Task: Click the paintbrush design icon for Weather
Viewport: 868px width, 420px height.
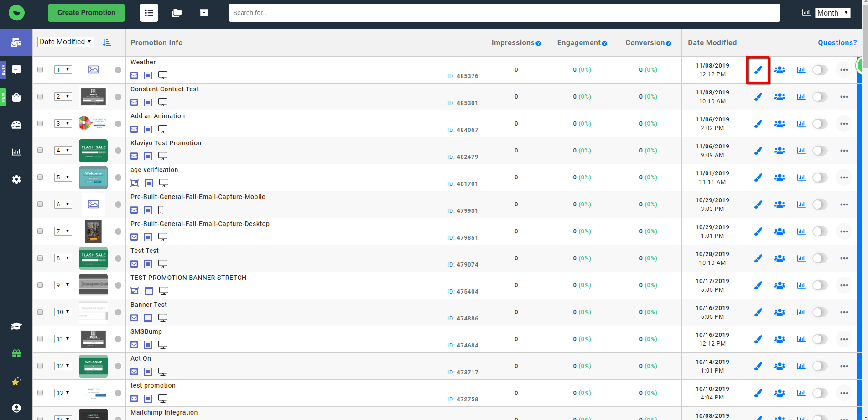Action: (x=758, y=70)
